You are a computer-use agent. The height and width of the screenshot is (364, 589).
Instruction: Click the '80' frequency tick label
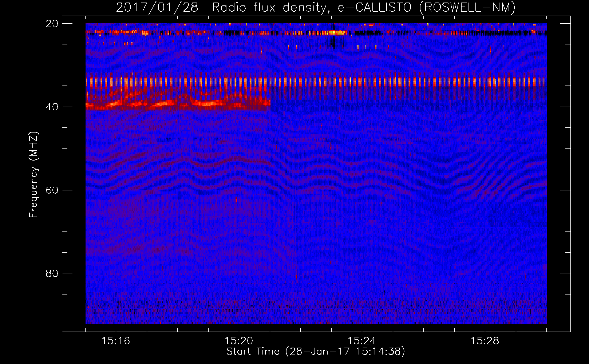[x=52, y=273]
